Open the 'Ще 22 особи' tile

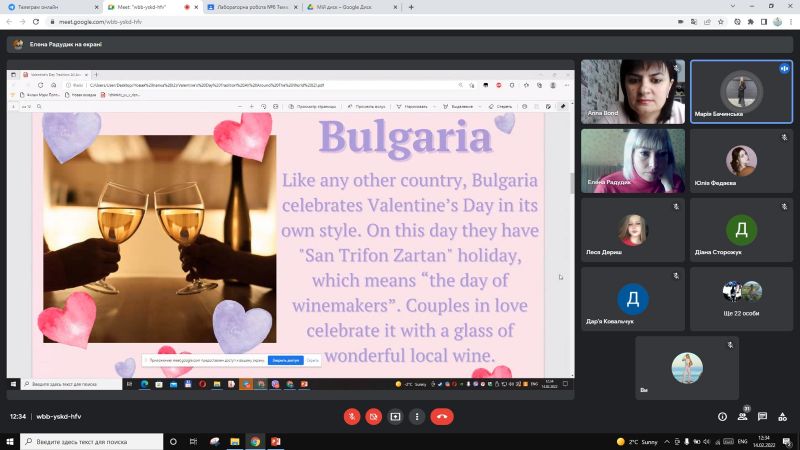click(x=741, y=299)
